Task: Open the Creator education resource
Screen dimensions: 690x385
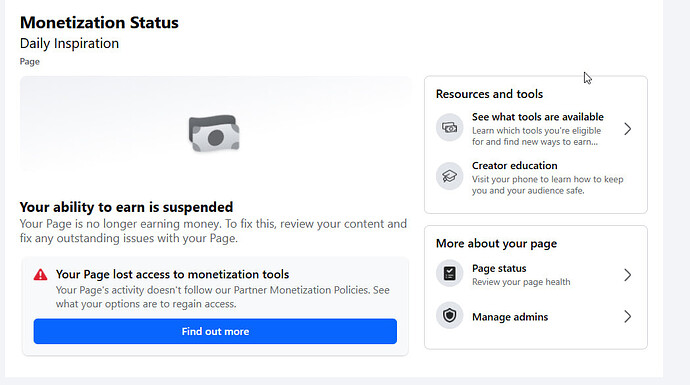Action: (535, 178)
